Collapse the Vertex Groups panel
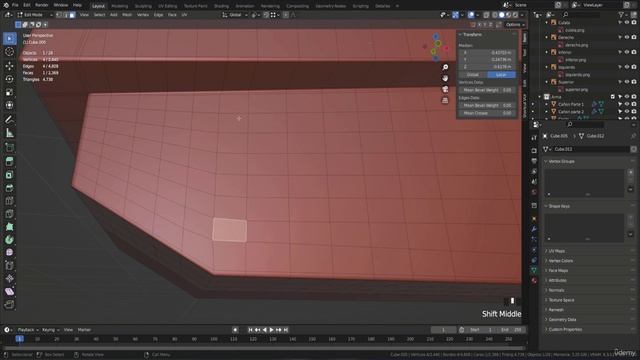640x360 pixels. tap(561, 162)
